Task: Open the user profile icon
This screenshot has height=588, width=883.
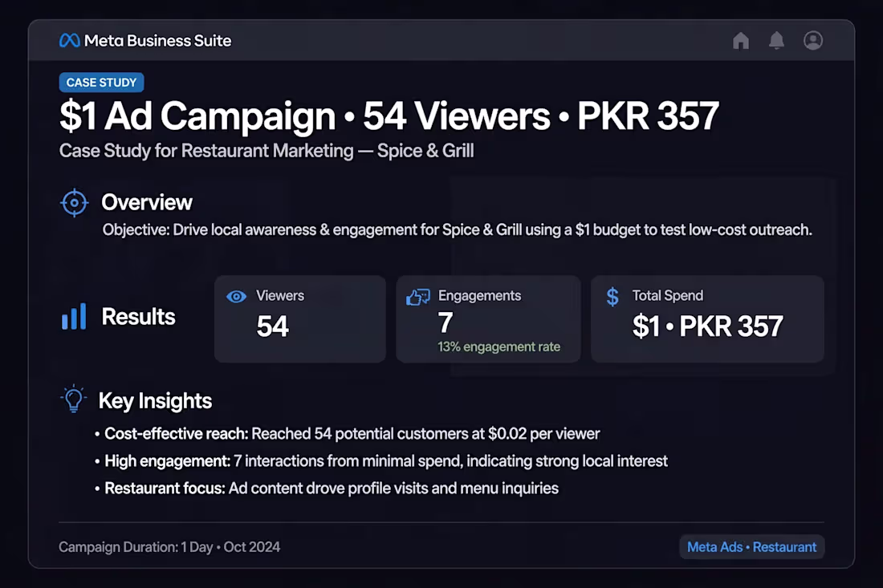Action: 812,41
